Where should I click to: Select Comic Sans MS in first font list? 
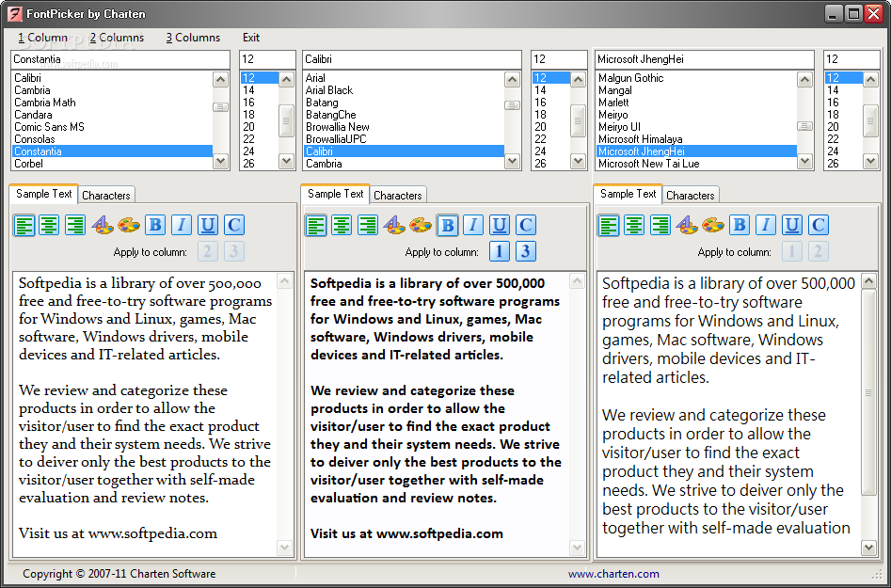tap(112, 127)
